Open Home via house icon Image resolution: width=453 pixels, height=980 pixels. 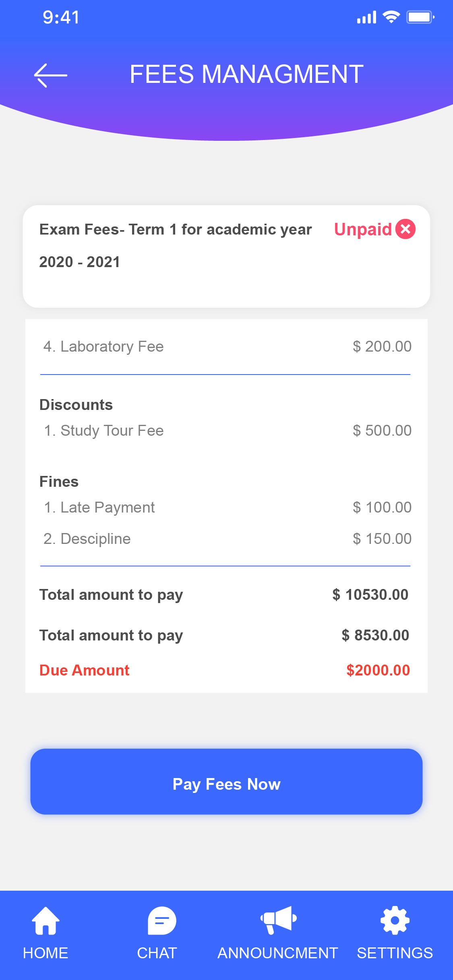click(46, 920)
